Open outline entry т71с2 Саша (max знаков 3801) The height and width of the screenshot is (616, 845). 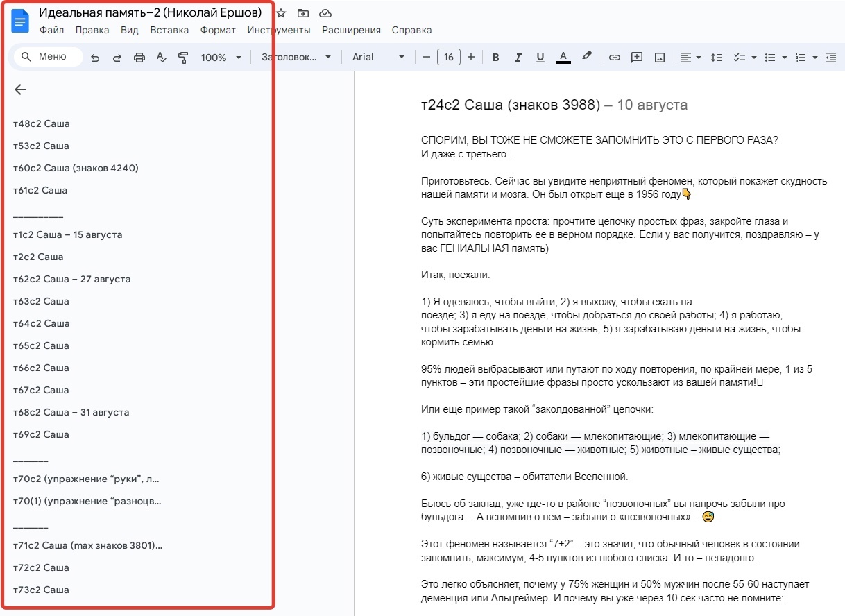(x=88, y=545)
